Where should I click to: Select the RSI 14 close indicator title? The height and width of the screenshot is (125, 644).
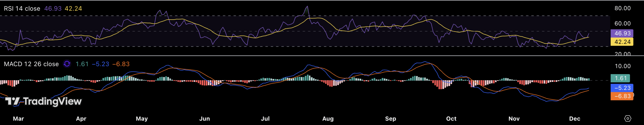click(x=22, y=9)
